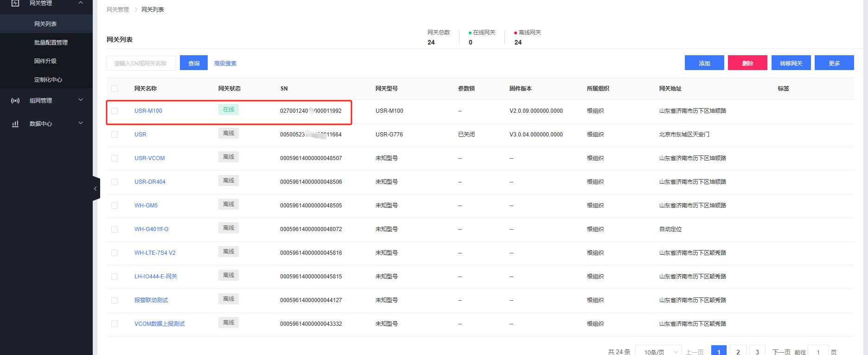This screenshot has height=355, width=868.
Task: Toggle the select-all checkbox in table header
Action: pyautogui.click(x=115, y=89)
